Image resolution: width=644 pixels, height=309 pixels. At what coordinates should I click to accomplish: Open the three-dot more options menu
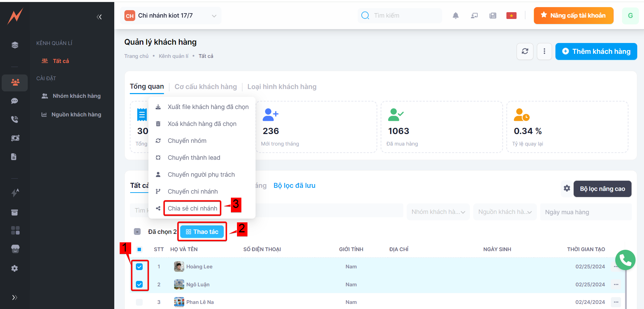click(x=544, y=51)
